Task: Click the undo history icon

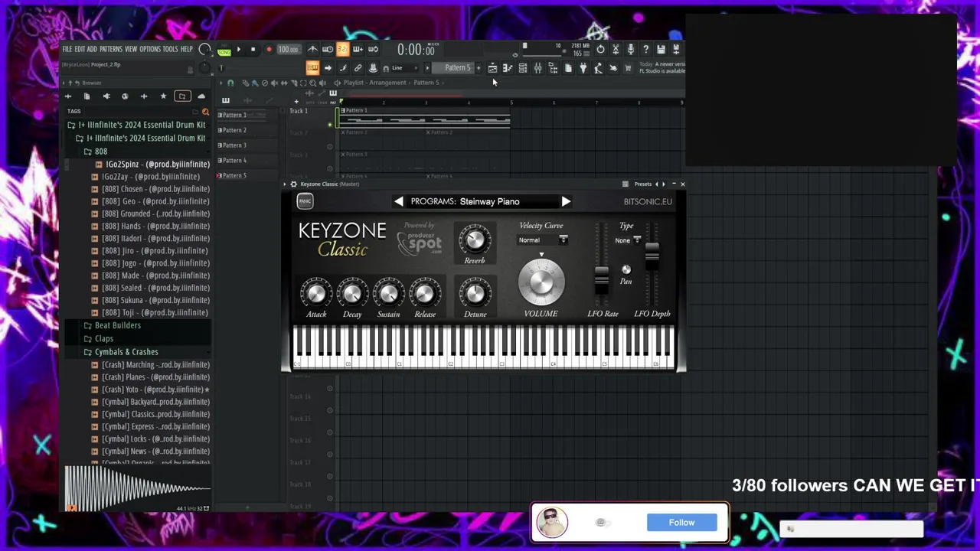Action: (600, 50)
